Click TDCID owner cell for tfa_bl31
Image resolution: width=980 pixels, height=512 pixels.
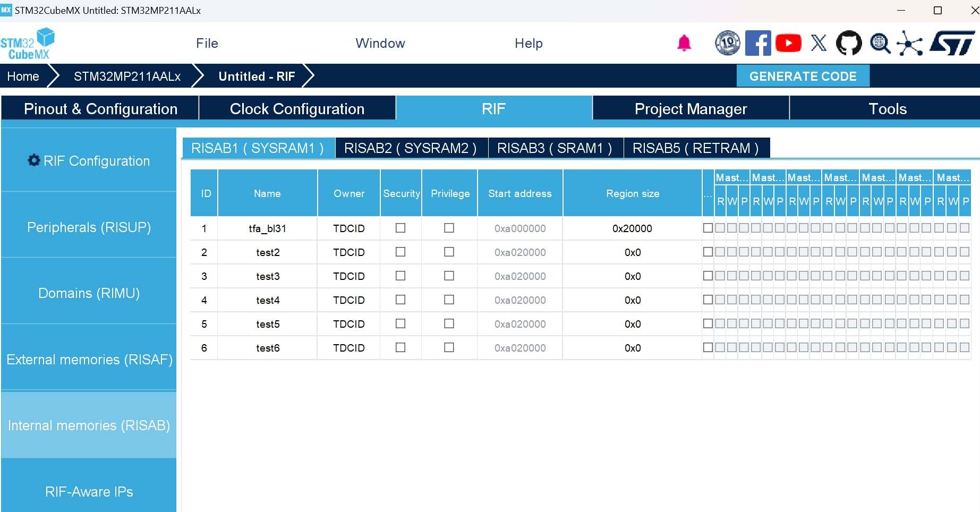click(349, 228)
